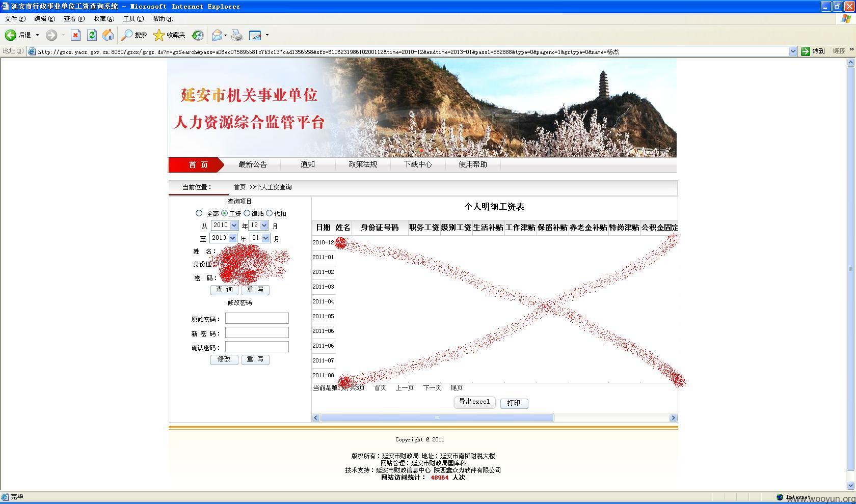Select the 全部 radio option
Image resolution: width=856 pixels, height=504 pixels.
[x=199, y=213]
